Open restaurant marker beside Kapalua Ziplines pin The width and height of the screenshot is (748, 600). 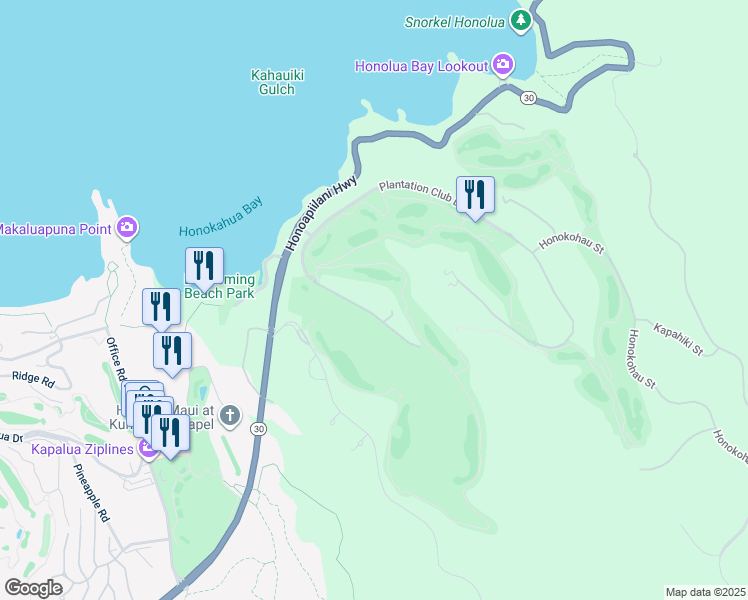point(170,436)
